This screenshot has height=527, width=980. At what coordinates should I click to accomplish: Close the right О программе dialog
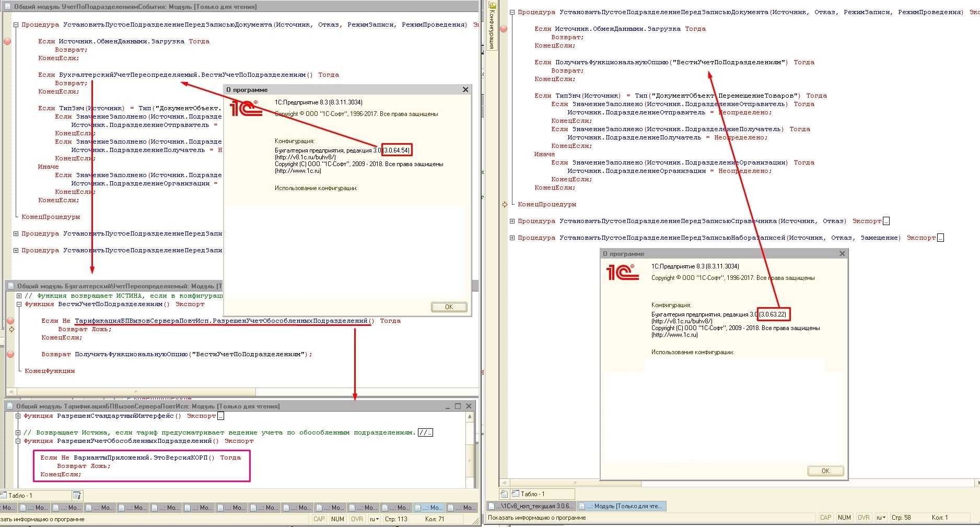point(842,254)
